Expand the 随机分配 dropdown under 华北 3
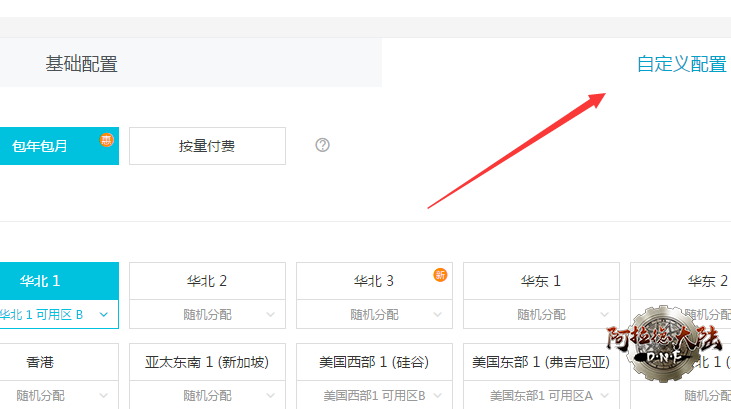The image size is (731, 409). (374, 314)
